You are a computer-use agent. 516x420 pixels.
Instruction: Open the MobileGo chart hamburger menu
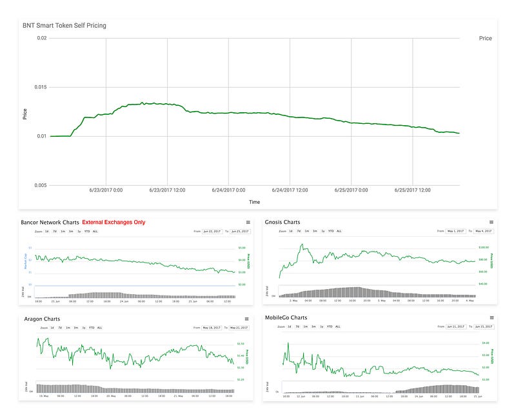click(492, 317)
